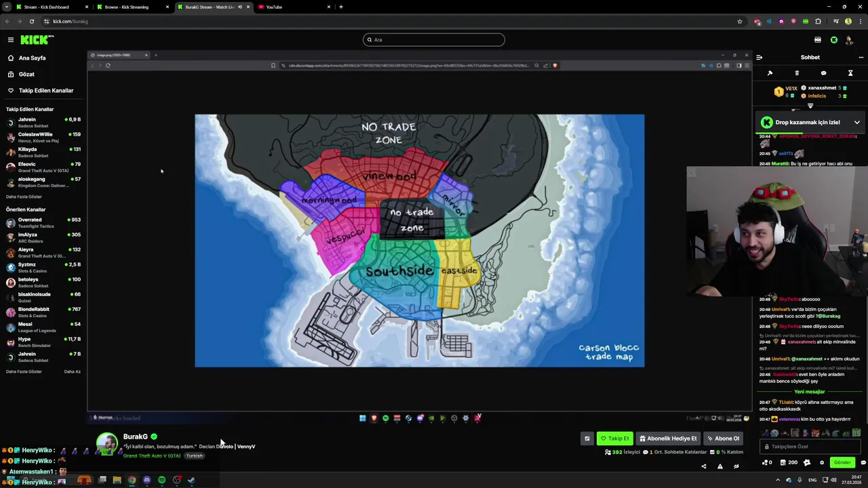
Task: Open chat settings gear icon
Action: coord(822,462)
